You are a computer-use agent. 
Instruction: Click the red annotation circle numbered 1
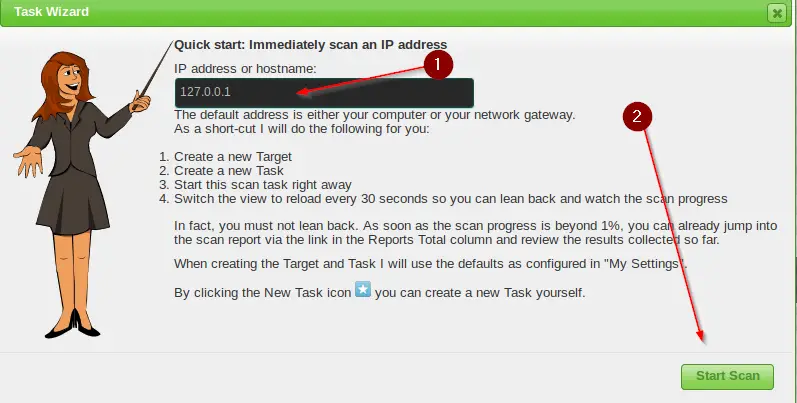pos(438,65)
